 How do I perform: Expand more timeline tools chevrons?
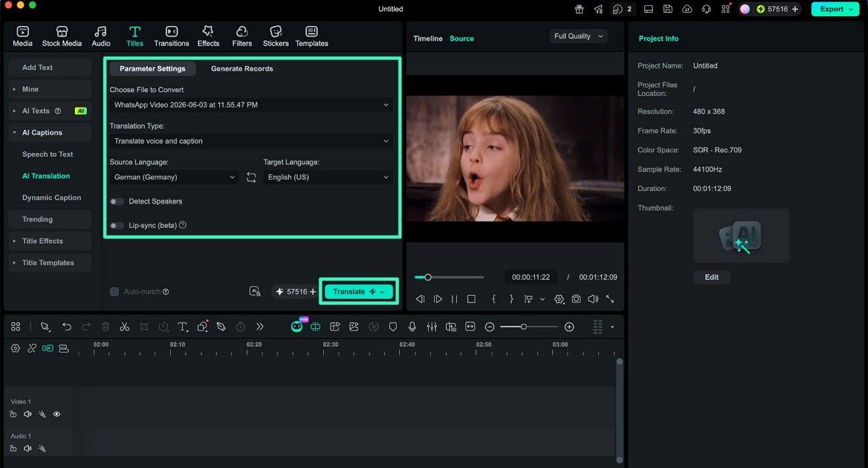(260, 326)
